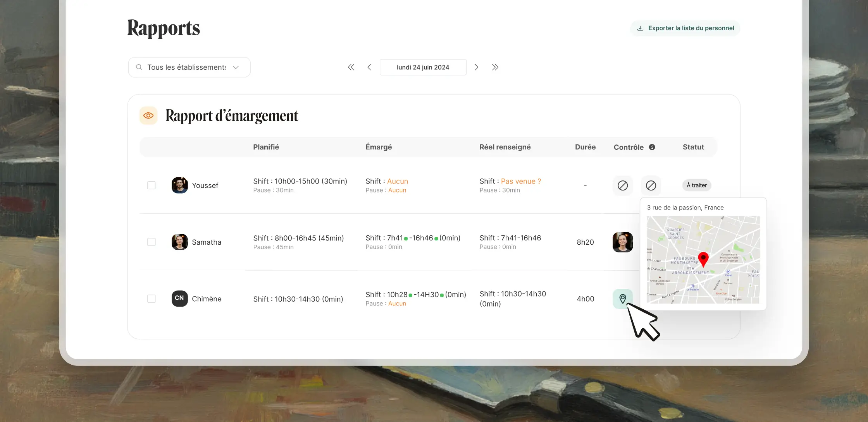Image resolution: width=868 pixels, height=422 pixels.
Task: Click the green location pin control icon
Action: tap(622, 298)
